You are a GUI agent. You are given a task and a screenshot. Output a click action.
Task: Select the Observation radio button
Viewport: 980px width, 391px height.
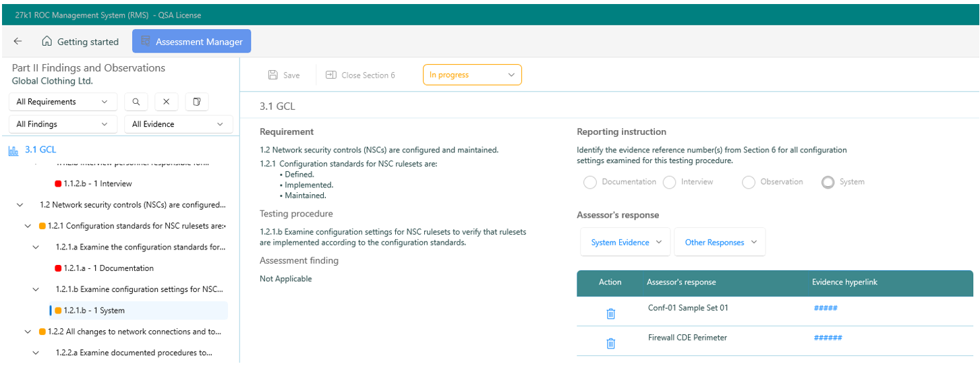point(748,182)
